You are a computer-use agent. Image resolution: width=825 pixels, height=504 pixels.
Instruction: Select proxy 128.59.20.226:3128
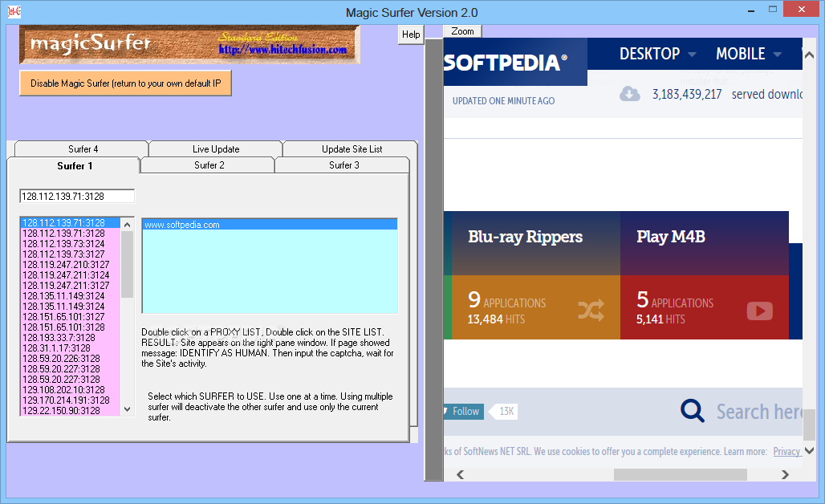(71, 359)
